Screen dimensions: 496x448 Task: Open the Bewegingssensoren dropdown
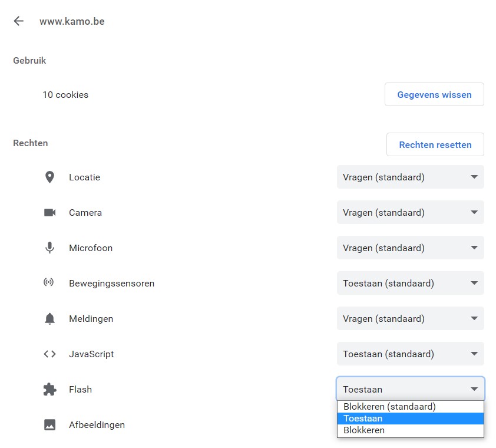pyautogui.click(x=410, y=284)
